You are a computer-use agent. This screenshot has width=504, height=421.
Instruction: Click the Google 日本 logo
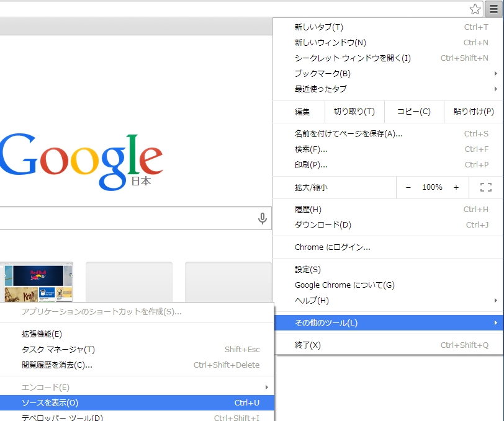[x=81, y=162]
